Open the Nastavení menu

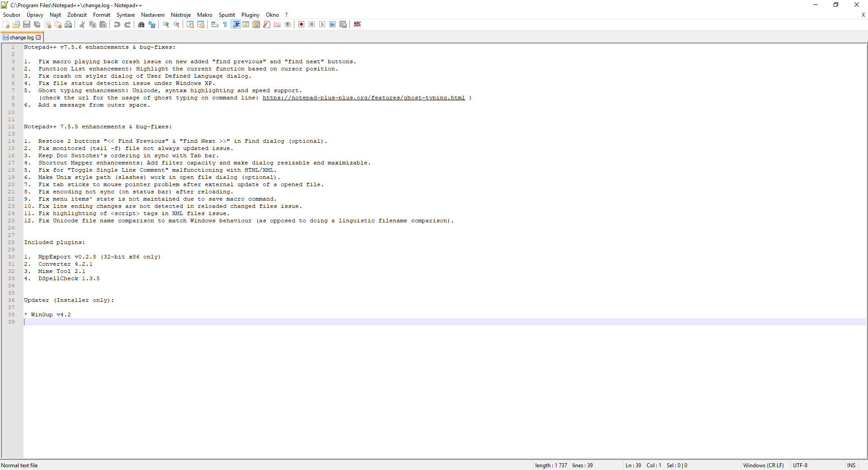point(153,15)
